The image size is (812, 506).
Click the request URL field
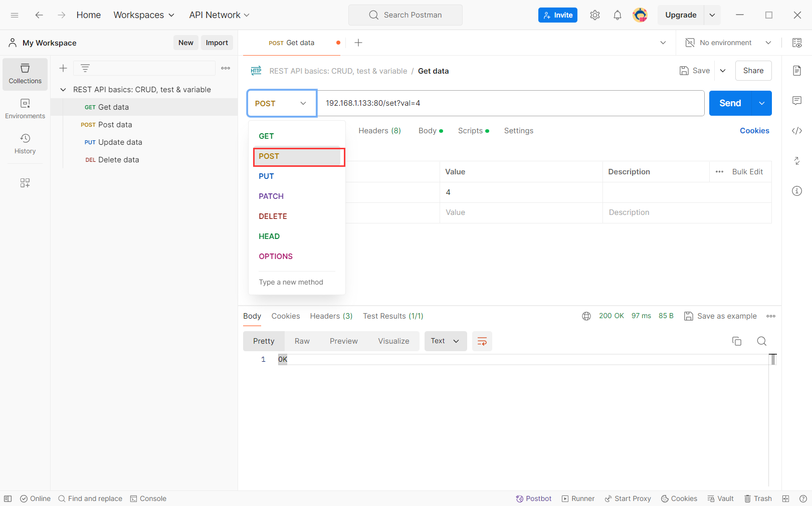click(x=511, y=103)
